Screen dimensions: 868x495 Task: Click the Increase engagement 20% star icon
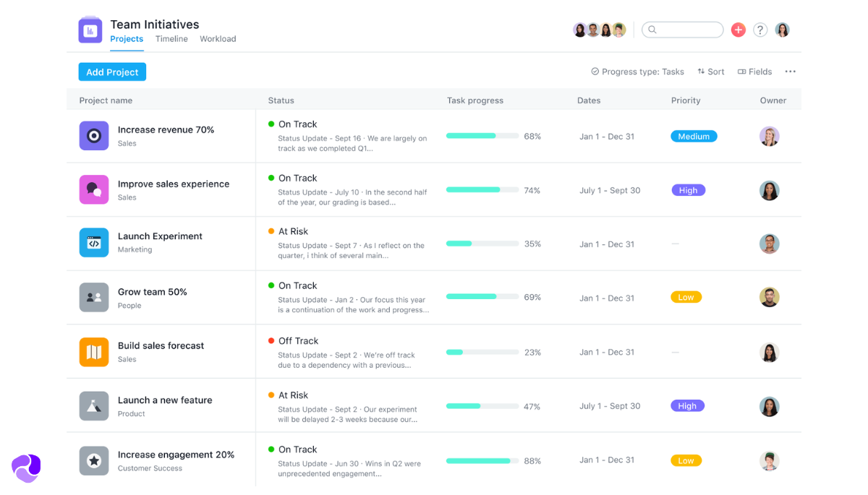tap(94, 460)
